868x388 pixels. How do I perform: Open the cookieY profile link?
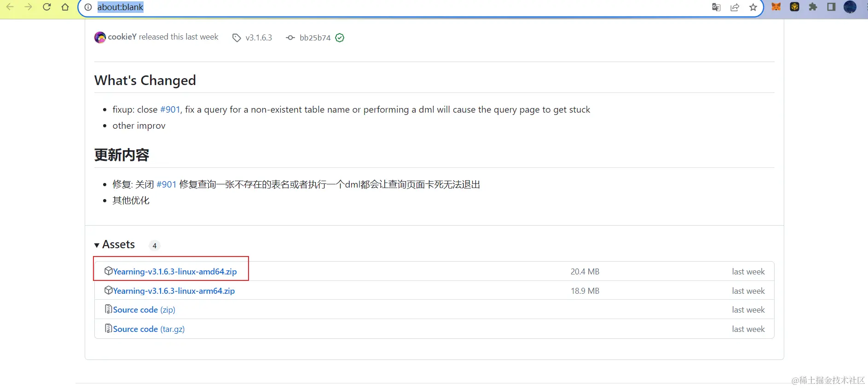tap(122, 37)
